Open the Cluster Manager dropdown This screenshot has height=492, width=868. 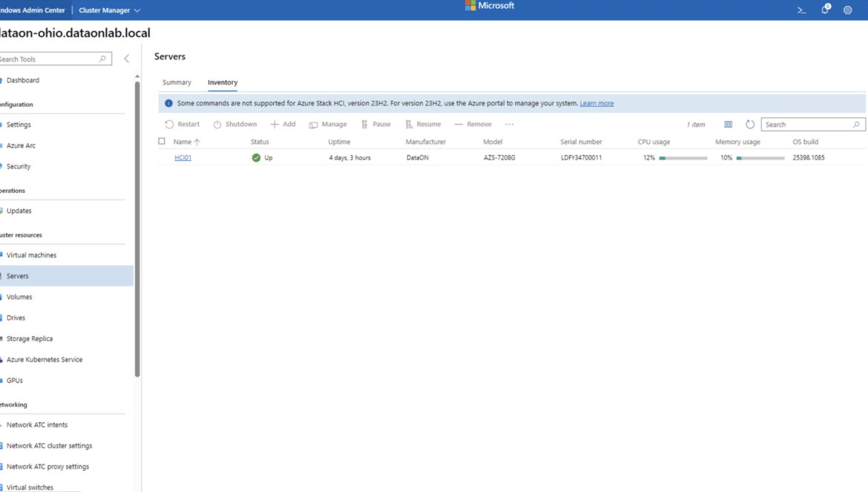[x=110, y=10]
